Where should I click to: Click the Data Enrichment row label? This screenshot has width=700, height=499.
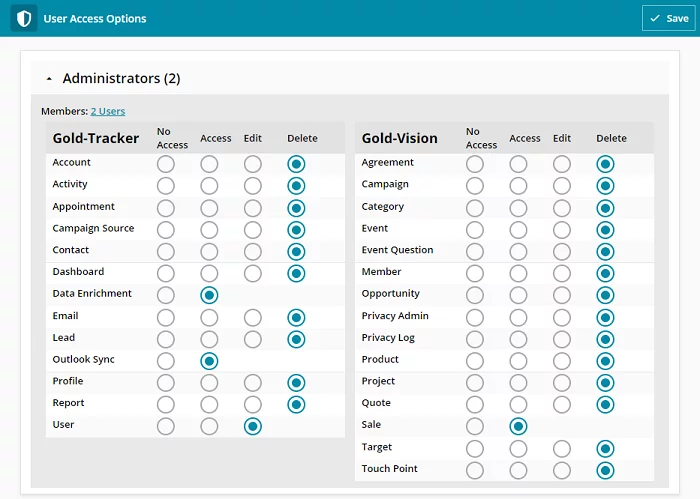point(92,293)
